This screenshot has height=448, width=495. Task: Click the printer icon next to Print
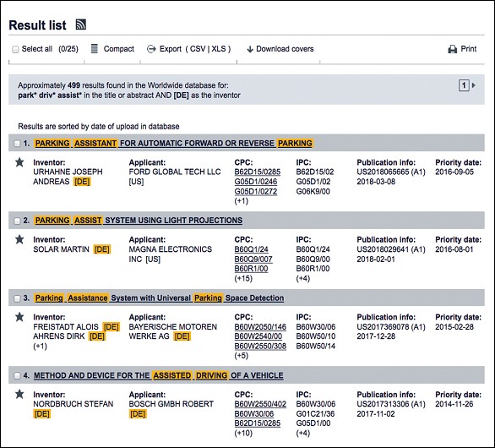pyautogui.click(x=453, y=49)
